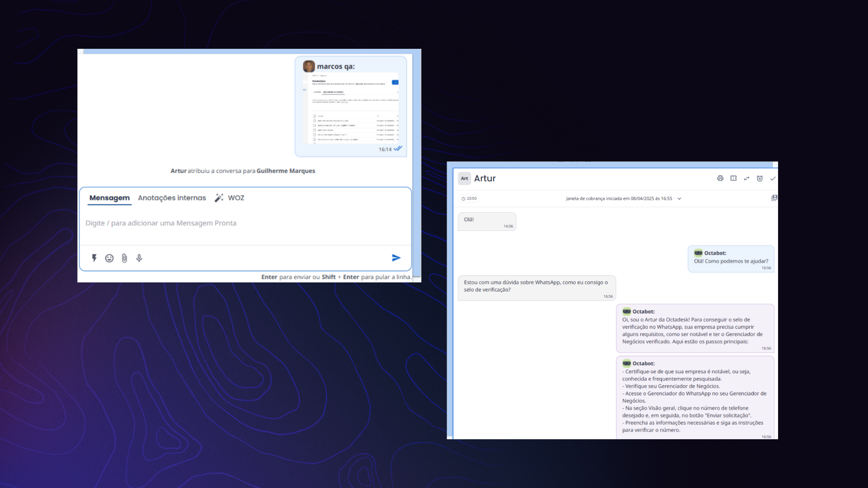Open the contact details panel icon
The height and width of the screenshot is (488, 868).
(774, 198)
